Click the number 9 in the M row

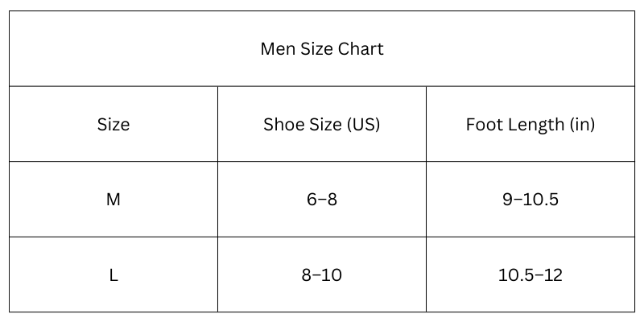508,200
